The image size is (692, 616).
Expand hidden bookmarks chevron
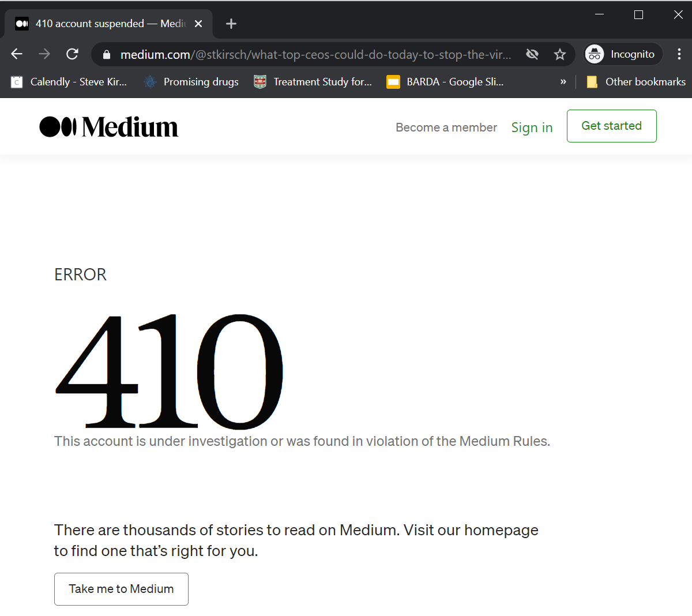click(x=563, y=82)
